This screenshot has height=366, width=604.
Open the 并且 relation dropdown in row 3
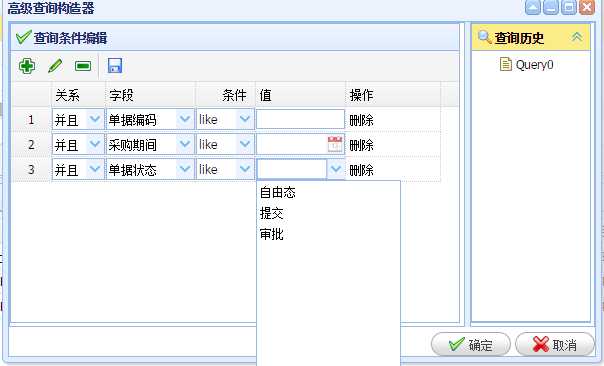tap(95, 169)
